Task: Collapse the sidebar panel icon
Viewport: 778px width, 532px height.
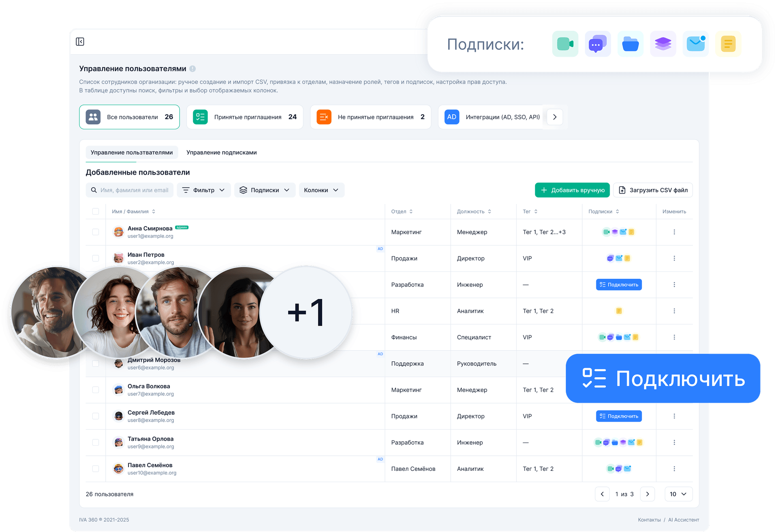Action: 80,42
